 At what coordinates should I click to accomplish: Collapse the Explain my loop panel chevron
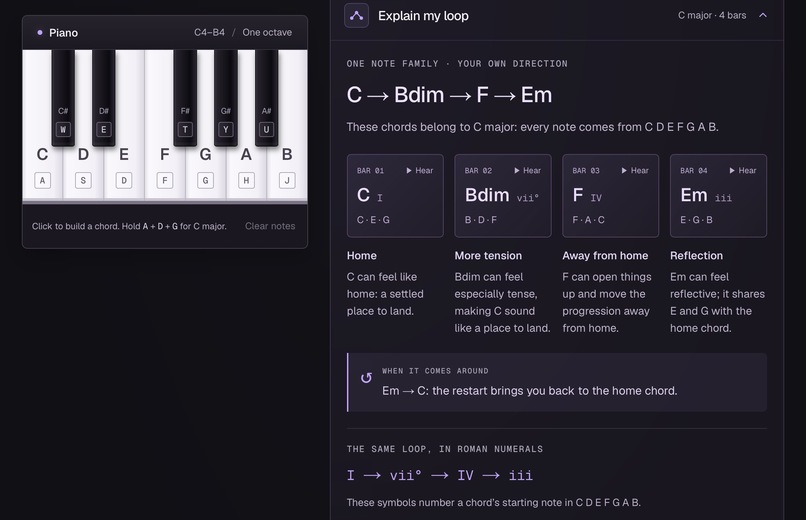coord(763,15)
